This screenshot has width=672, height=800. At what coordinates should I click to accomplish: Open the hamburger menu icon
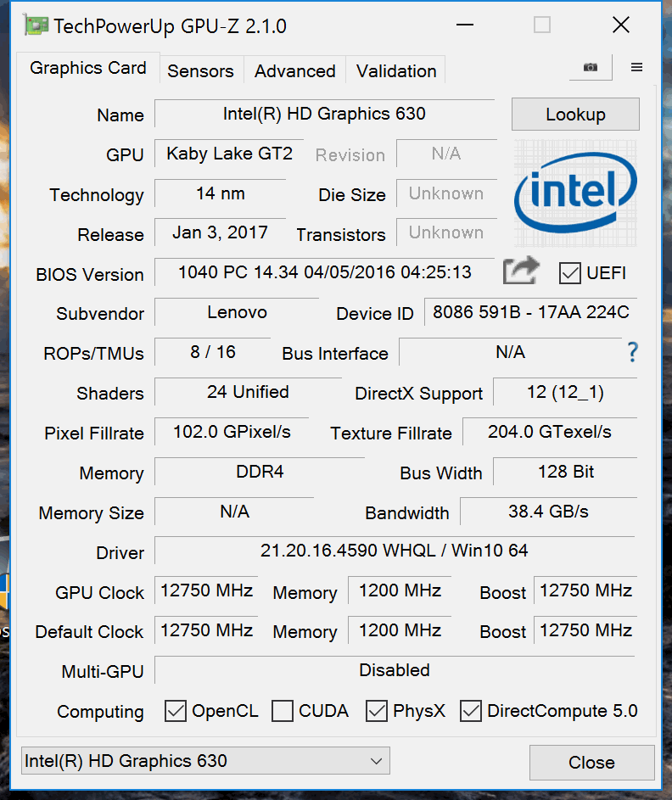click(x=636, y=68)
